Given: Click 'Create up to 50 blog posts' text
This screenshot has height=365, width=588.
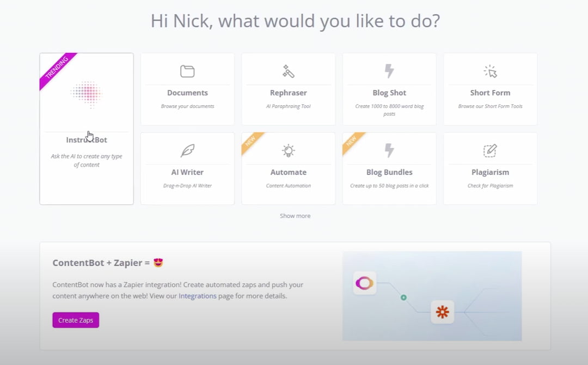Looking at the screenshot, I should click(389, 186).
